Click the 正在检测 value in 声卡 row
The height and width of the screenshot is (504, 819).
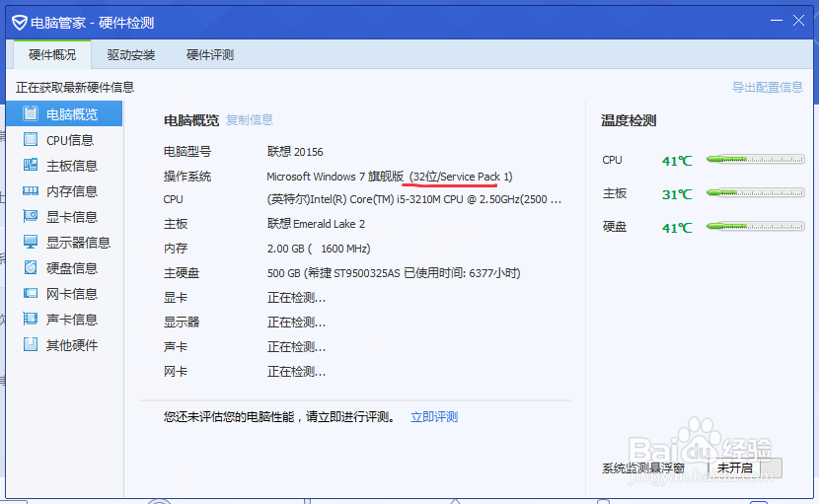tap(296, 347)
